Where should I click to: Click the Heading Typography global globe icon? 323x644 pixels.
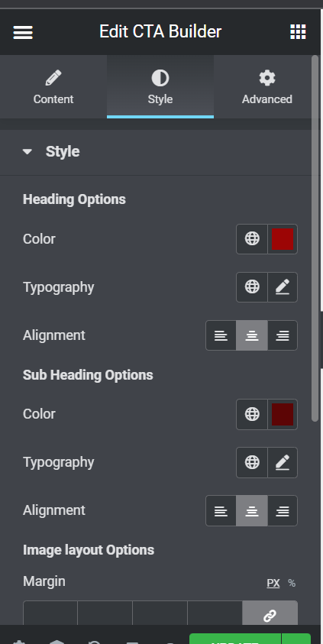tap(252, 286)
